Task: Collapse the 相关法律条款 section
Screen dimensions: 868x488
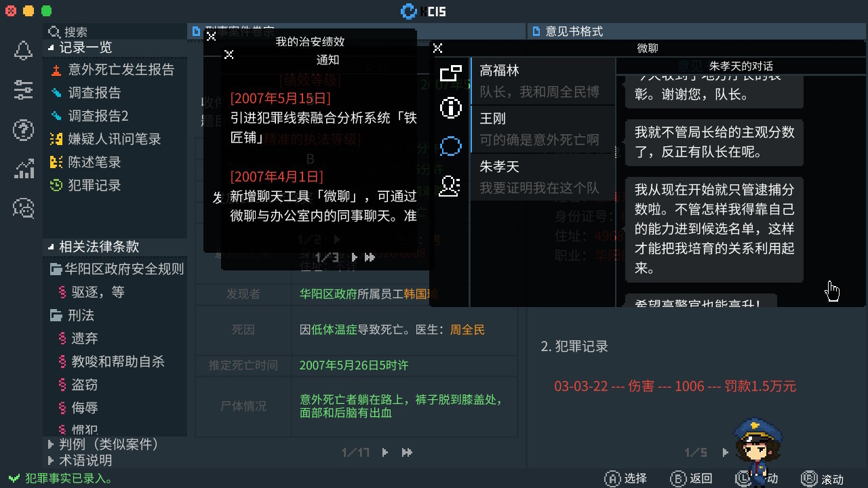Action: click(x=51, y=247)
